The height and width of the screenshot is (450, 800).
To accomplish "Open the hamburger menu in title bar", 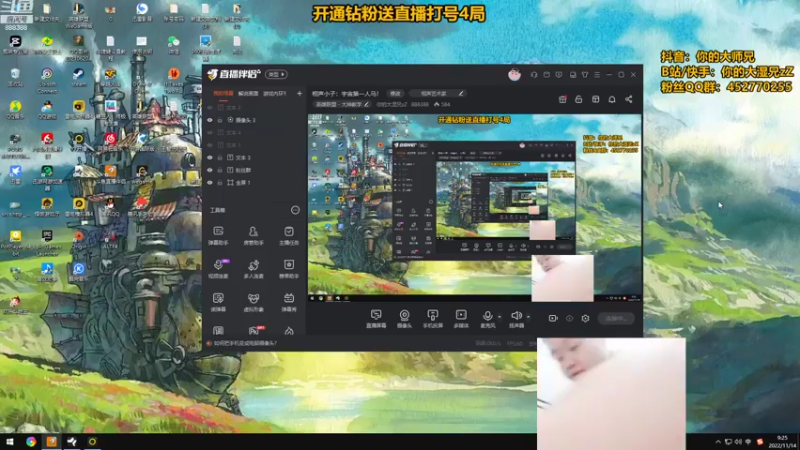I will click(596, 74).
